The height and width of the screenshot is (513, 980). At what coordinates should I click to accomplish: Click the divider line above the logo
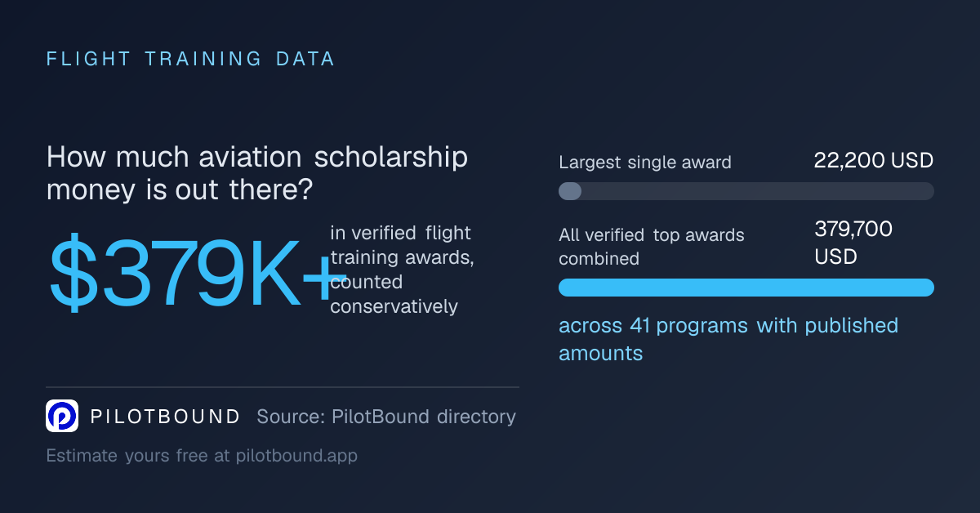click(283, 387)
